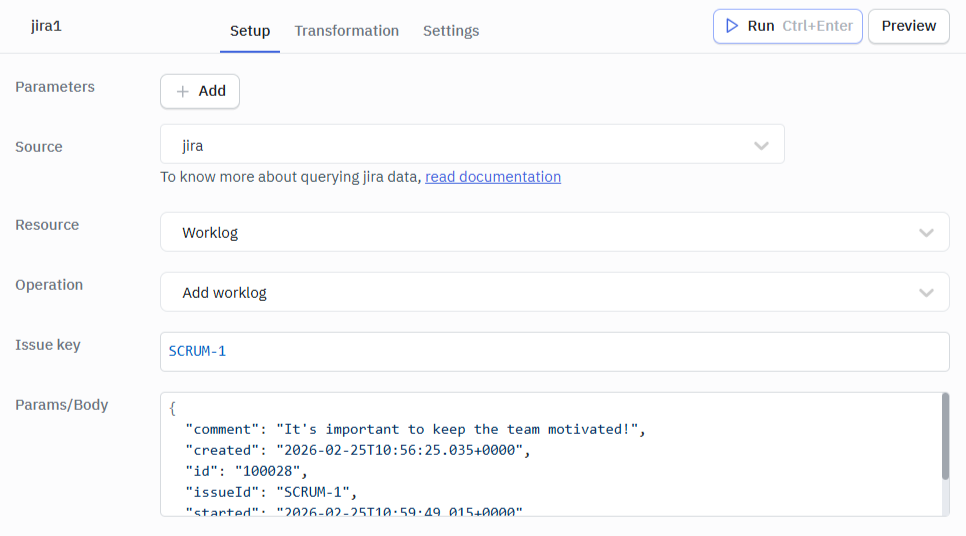Image resolution: width=966 pixels, height=536 pixels.
Task: Switch to the Transformation tab
Action: click(x=346, y=31)
